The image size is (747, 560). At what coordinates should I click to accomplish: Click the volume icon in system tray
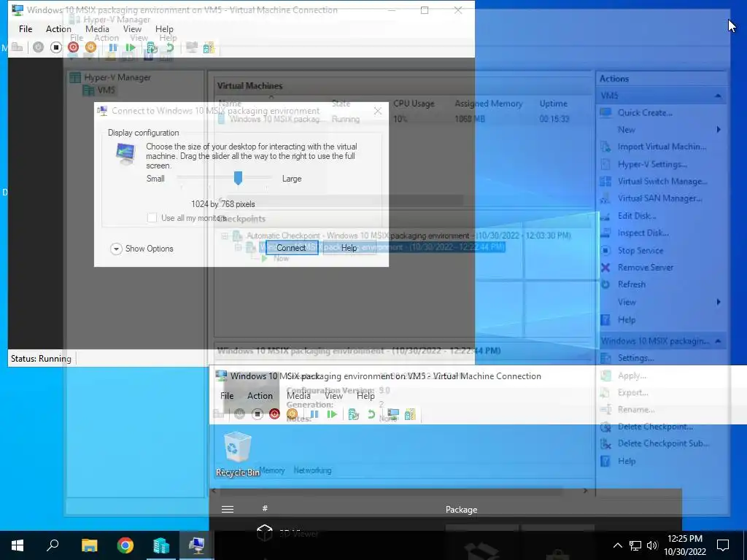click(x=652, y=545)
